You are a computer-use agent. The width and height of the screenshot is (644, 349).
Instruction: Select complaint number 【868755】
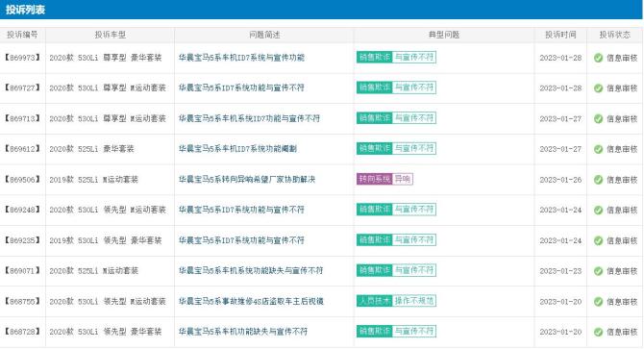coord(22,301)
